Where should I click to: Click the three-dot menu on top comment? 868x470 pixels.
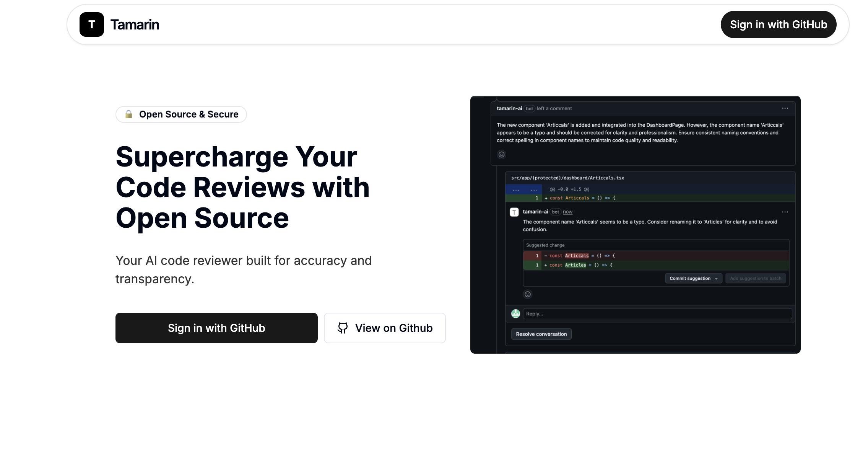[x=785, y=108]
